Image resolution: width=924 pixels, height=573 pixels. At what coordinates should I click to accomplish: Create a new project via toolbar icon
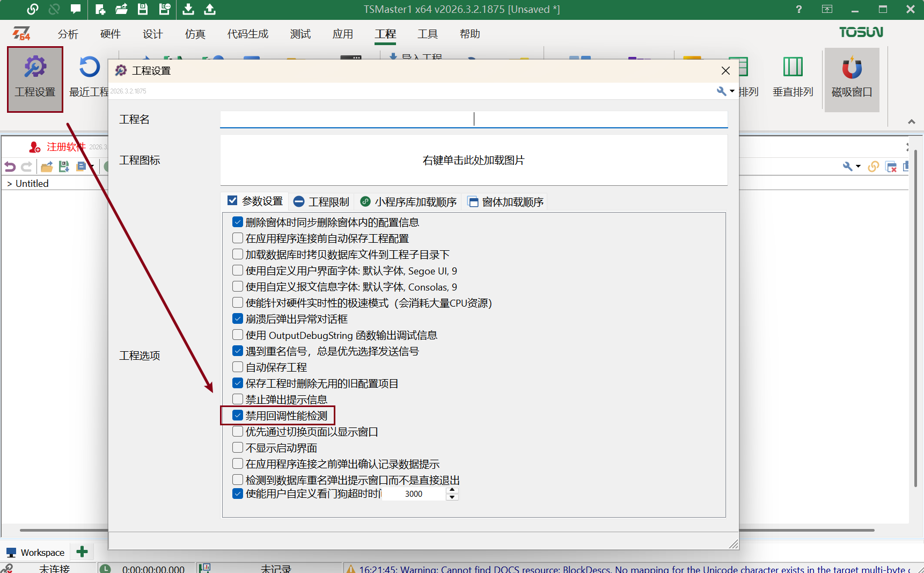click(99, 9)
